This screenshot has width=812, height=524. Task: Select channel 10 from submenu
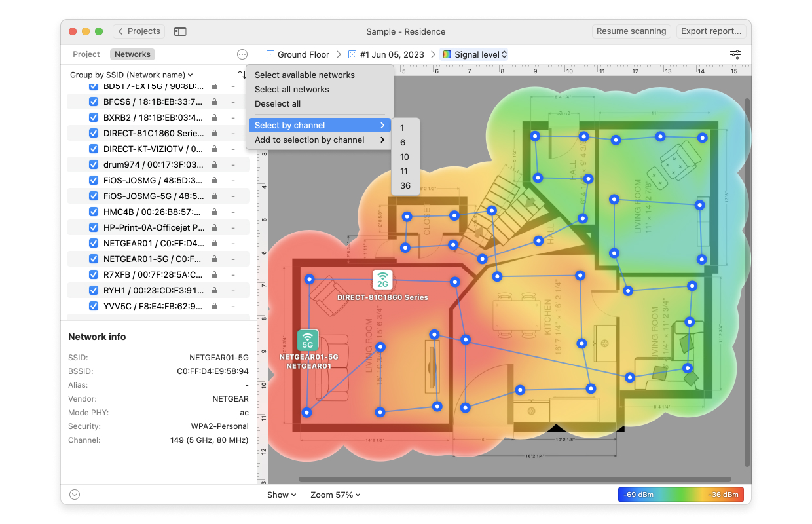pyautogui.click(x=405, y=157)
